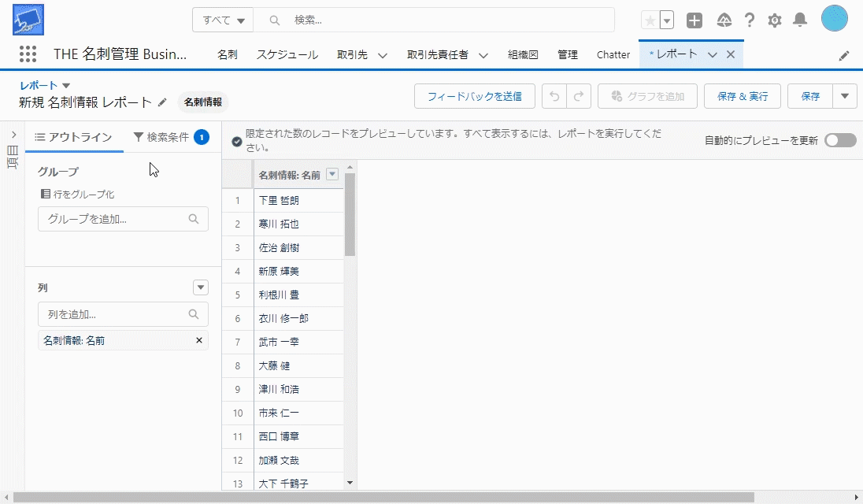
Task: Click the 列を追加 input field
Action: (123, 314)
